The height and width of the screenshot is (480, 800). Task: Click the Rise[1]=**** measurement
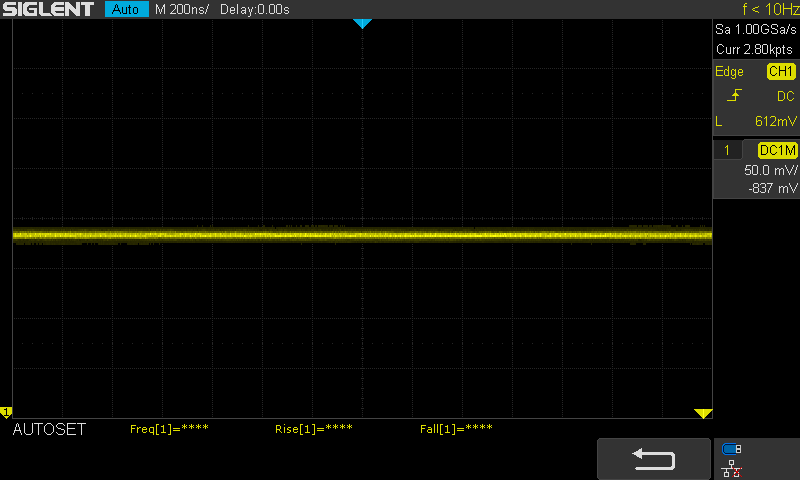click(314, 428)
